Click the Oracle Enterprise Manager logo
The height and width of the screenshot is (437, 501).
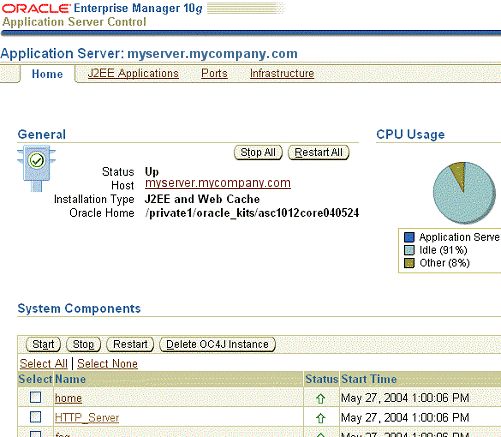(x=102, y=8)
